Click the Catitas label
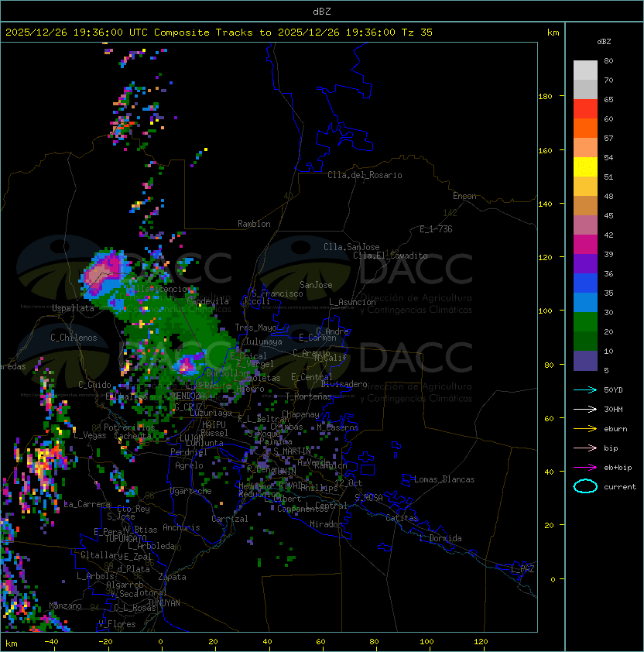644x652 pixels. (402, 518)
